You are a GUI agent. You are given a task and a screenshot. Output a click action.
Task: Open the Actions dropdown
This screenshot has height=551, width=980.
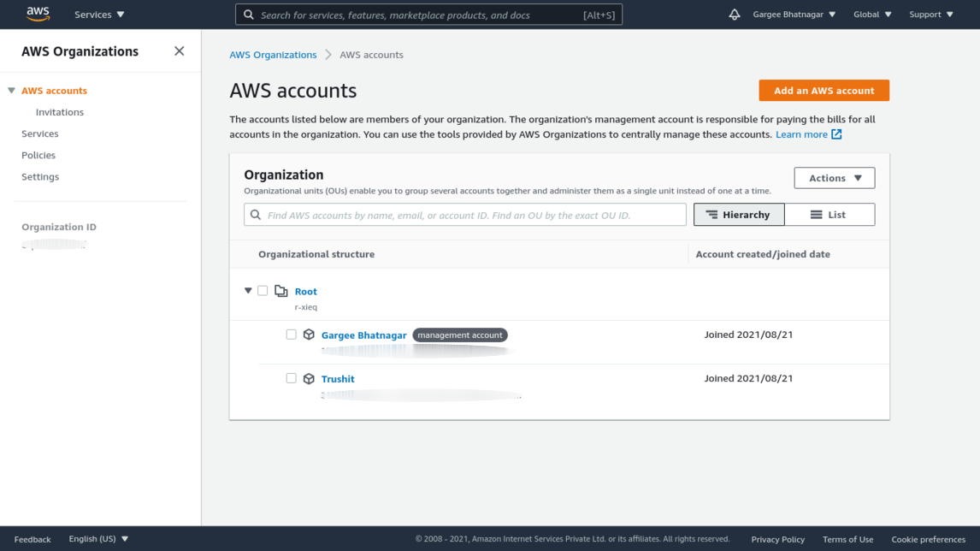click(x=834, y=178)
